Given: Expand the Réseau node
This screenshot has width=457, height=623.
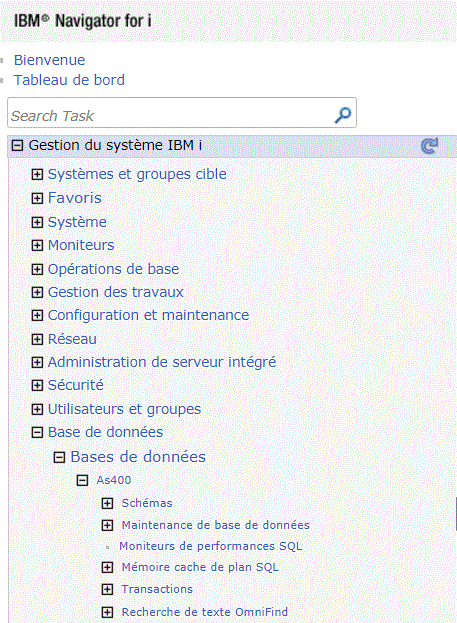Looking at the screenshot, I should point(37,339).
